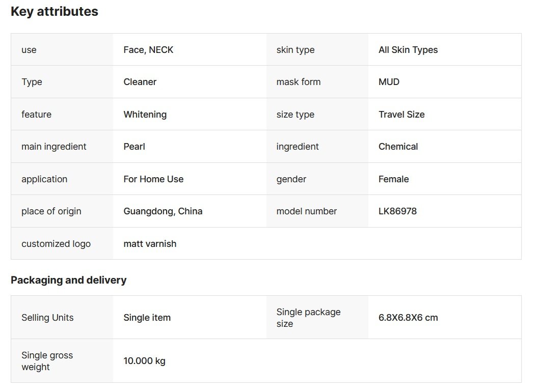The width and height of the screenshot is (537, 392).
Task: Click the Chemical ingredient value
Action: (x=398, y=147)
